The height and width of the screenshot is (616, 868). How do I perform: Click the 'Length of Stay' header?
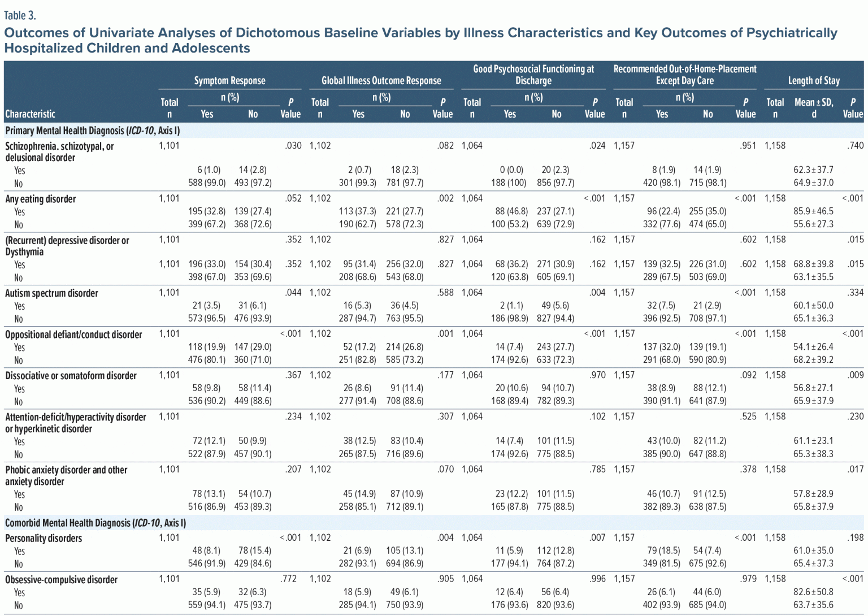813,80
